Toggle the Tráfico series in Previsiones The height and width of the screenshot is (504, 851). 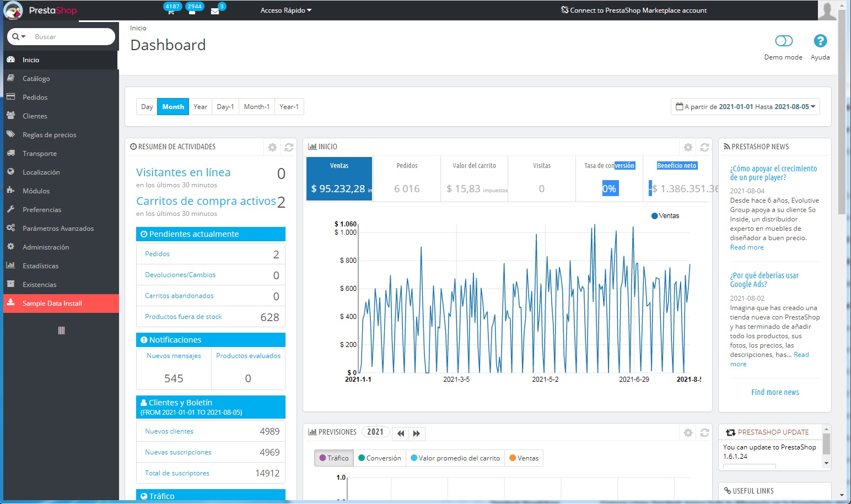(x=334, y=458)
